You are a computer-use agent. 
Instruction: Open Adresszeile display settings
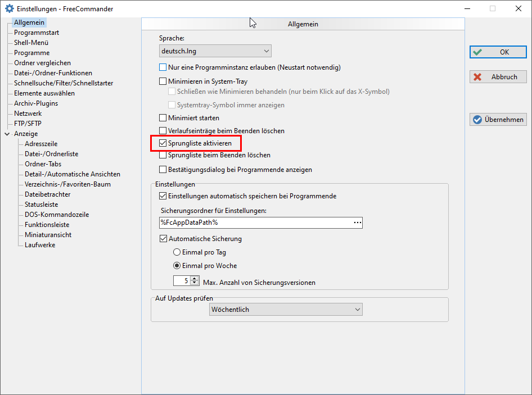[41, 144]
